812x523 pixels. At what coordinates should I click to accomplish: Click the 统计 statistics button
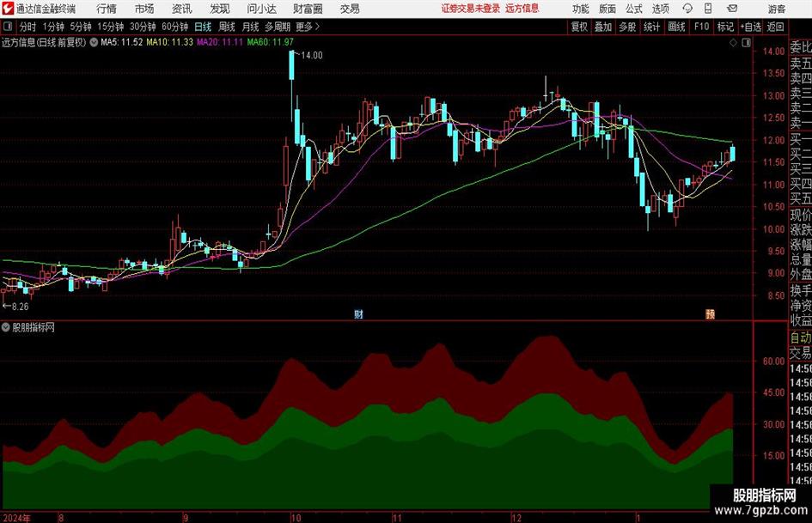[651, 27]
